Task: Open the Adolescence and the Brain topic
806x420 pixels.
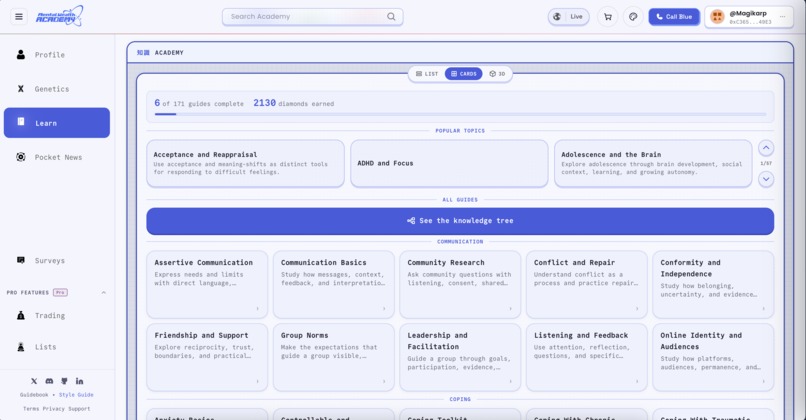Action: click(653, 163)
